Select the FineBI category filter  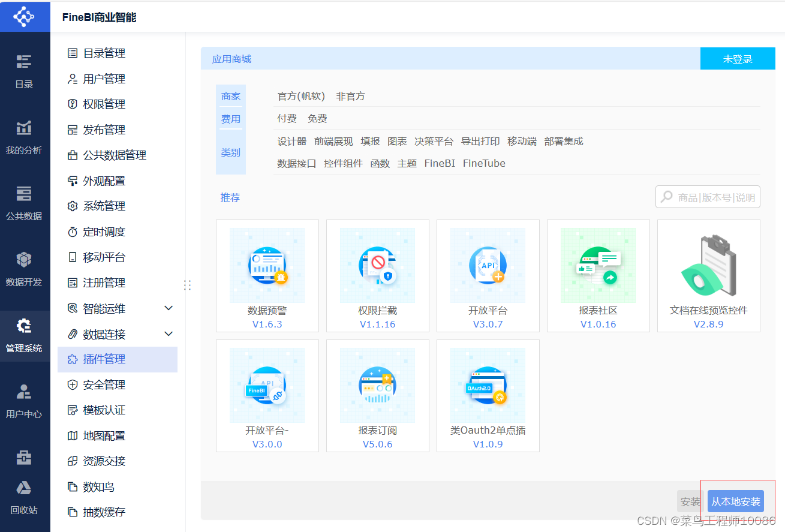(440, 163)
